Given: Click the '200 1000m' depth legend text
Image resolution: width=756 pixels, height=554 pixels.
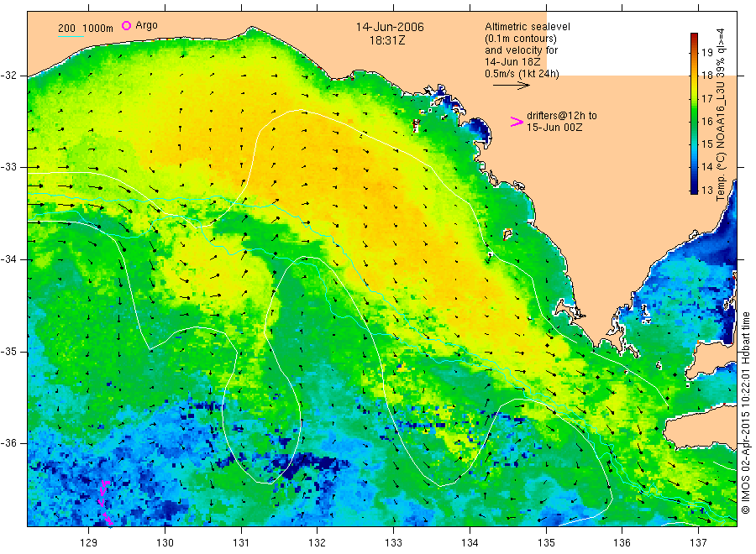Looking at the screenshot, I should 86,29.
